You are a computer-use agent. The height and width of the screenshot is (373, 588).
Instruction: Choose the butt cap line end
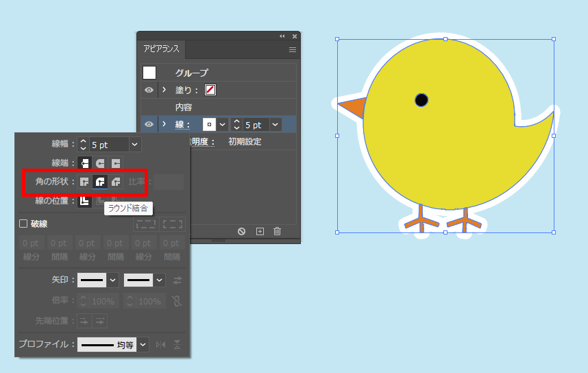84,163
